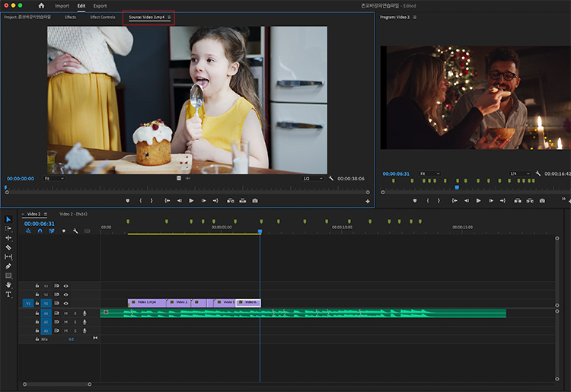Choose the Pen tool
The height and width of the screenshot is (392, 571).
pyautogui.click(x=8, y=266)
